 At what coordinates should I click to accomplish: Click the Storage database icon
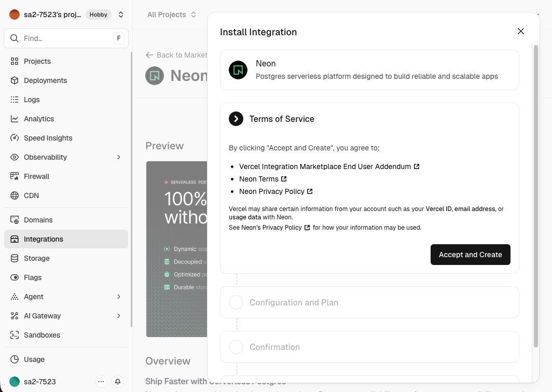coord(15,258)
